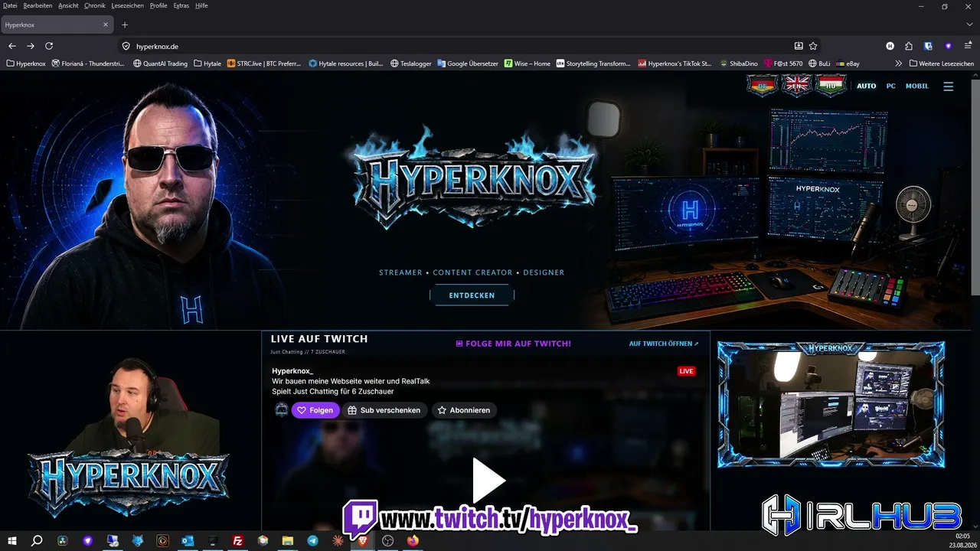Open the extensions puzzle-piece menu
The height and width of the screenshot is (551, 980).
909,46
